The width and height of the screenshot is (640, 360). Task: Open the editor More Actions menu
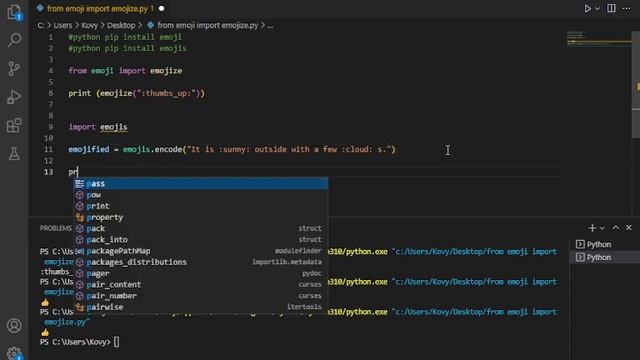(x=627, y=9)
